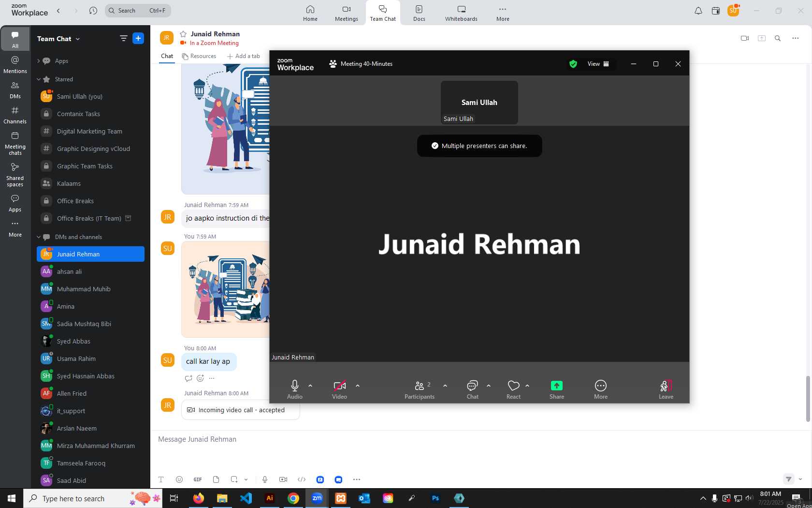Open More apps menu in top bar
812x508 pixels.
(503, 13)
